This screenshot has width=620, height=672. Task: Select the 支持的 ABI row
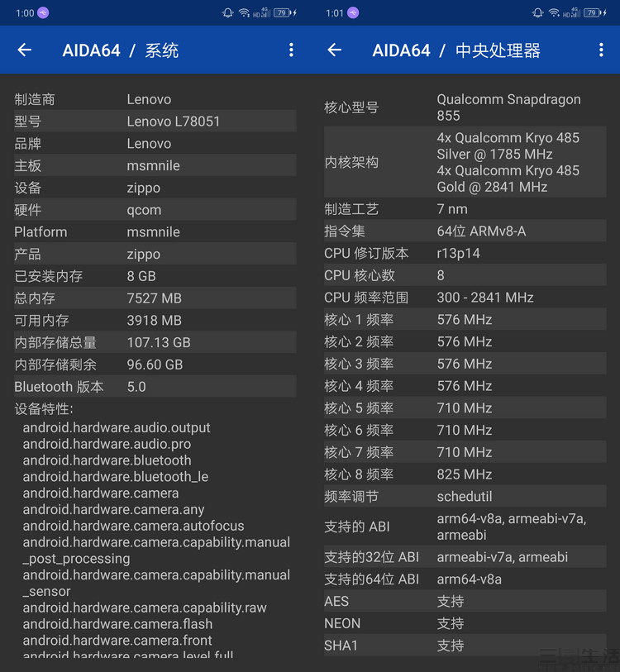465,527
